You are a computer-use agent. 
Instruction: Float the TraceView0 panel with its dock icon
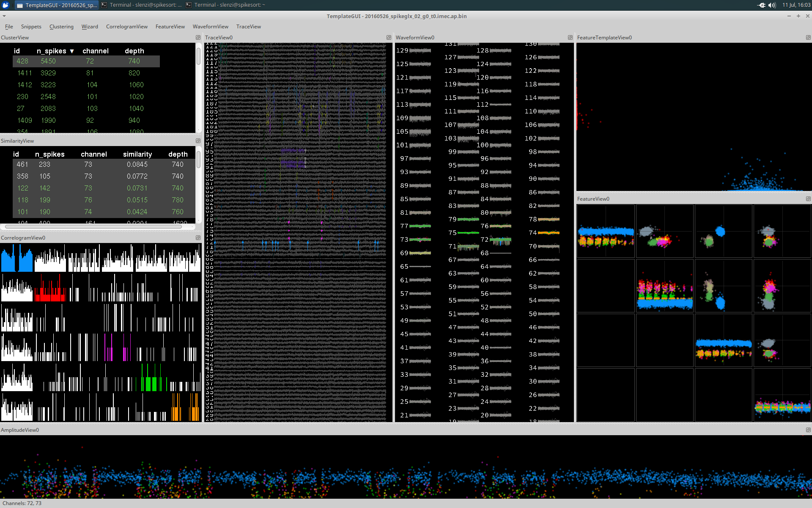coord(389,38)
